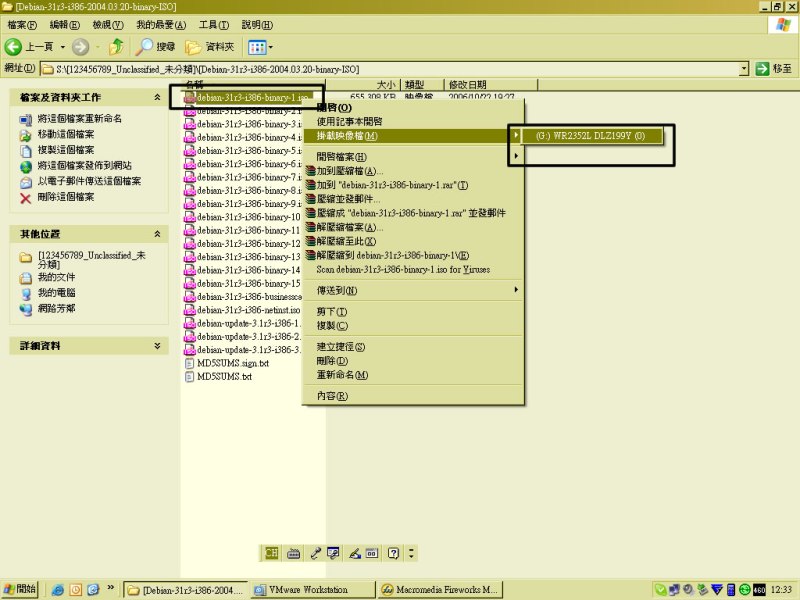The height and width of the screenshot is (600, 800).
Task: Sort files by the 修改日期 column
Action: click(x=491, y=85)
